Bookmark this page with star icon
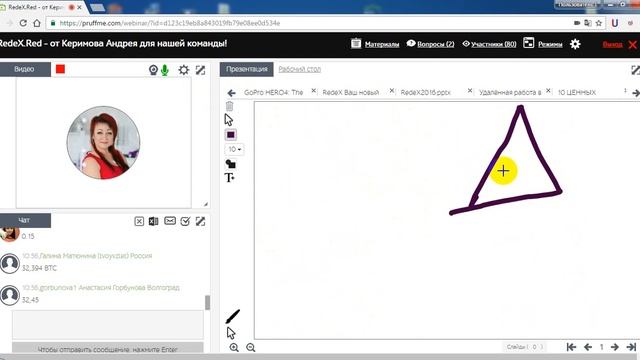The image size is (640, 360). pyautogui.click(x=599, y=23)
